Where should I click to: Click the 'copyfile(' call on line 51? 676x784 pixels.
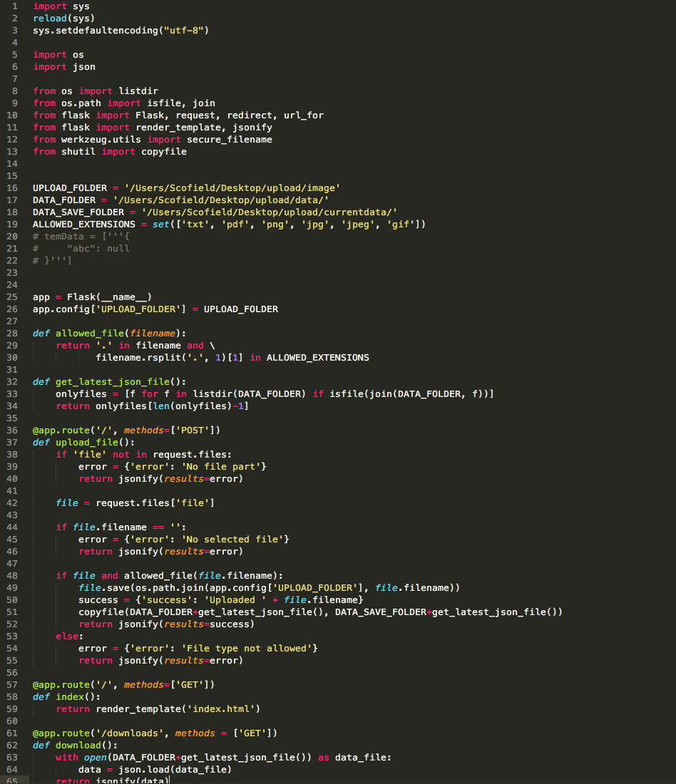[x=103, y=612]
